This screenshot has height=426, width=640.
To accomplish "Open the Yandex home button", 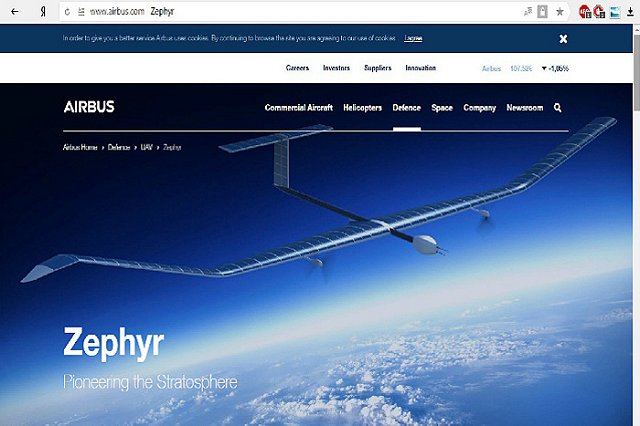I will point(43,12).
